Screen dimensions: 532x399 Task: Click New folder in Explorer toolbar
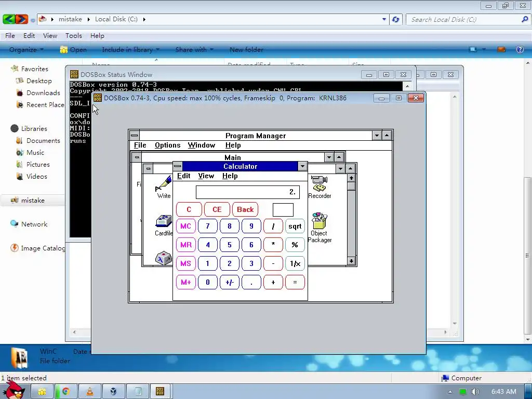pos(246,49)
